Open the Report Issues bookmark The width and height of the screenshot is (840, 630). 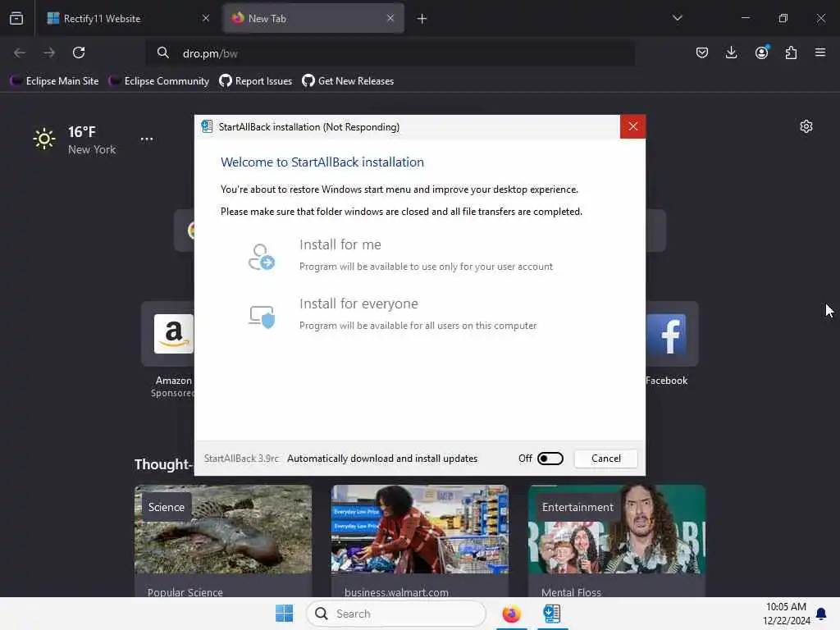click(x=256, y=81)
